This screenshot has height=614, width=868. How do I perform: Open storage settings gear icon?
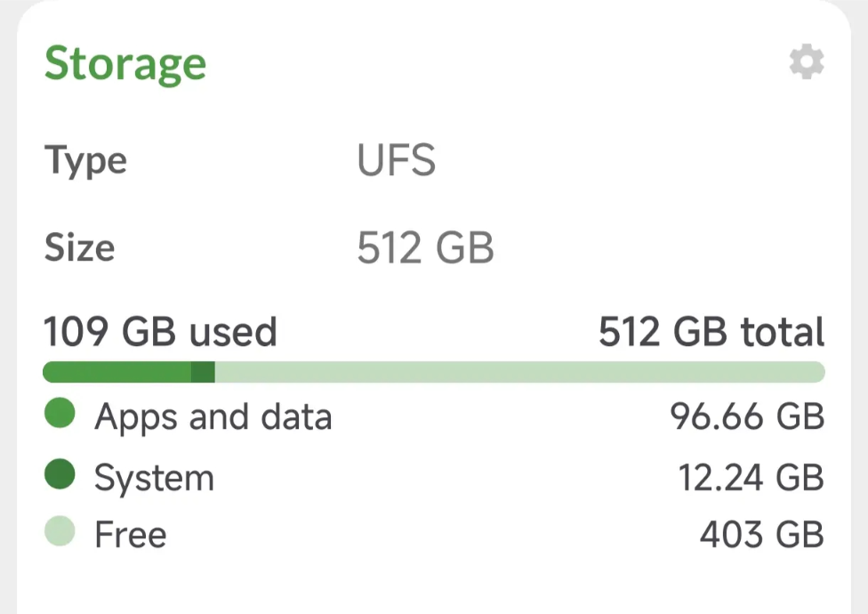click(807, 63)
